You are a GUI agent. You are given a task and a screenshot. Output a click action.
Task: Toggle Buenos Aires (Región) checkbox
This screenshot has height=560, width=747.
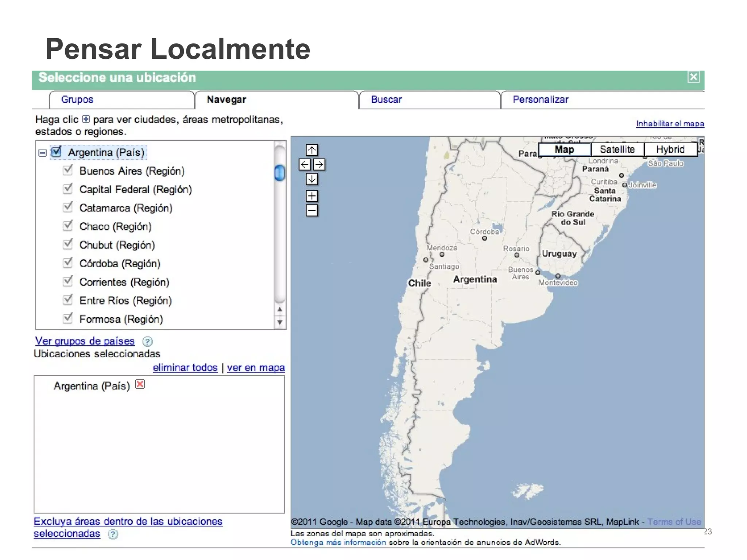pyautogui.click(x=68, y=170)
